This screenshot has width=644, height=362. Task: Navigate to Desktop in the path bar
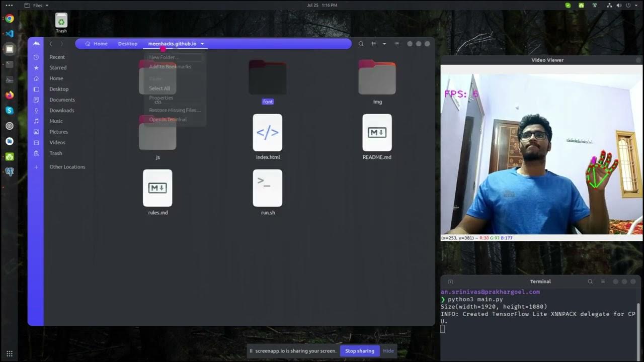click(128, 44)
